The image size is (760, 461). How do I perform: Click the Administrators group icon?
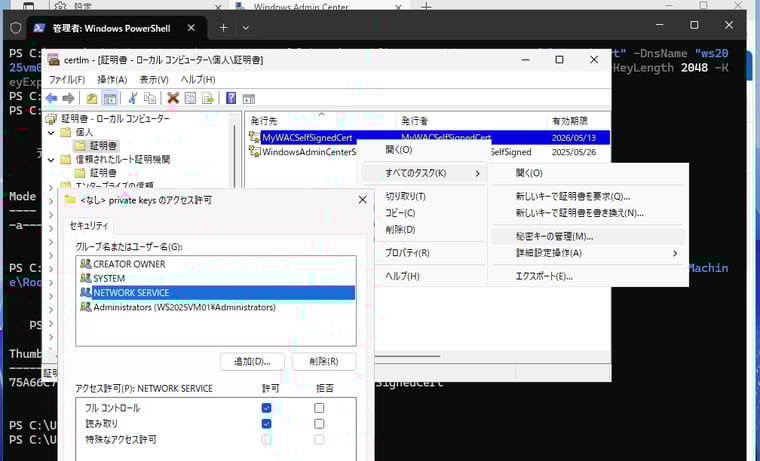tap(86, 307)
